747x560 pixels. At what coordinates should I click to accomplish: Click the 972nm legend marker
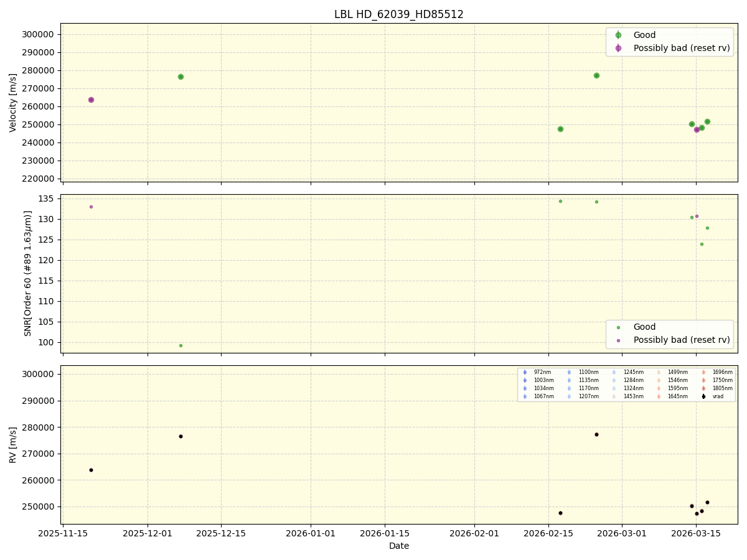pyautogui.click(x=525, y=372)
